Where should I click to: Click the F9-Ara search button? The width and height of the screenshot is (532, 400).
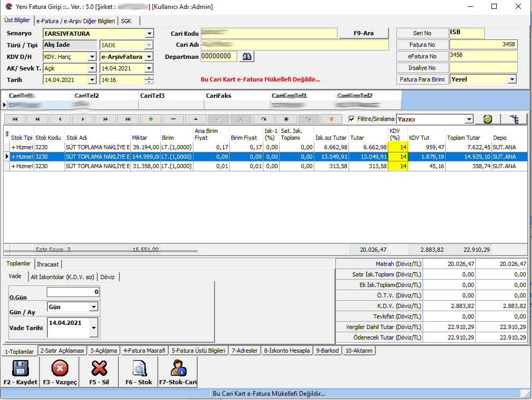pyautogui.click(x=364, y=33)
